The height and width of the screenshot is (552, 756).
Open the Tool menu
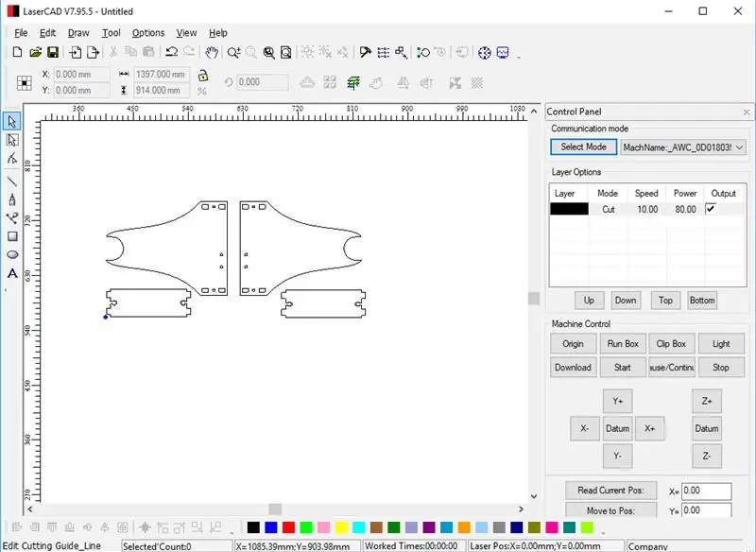(111, 33)
